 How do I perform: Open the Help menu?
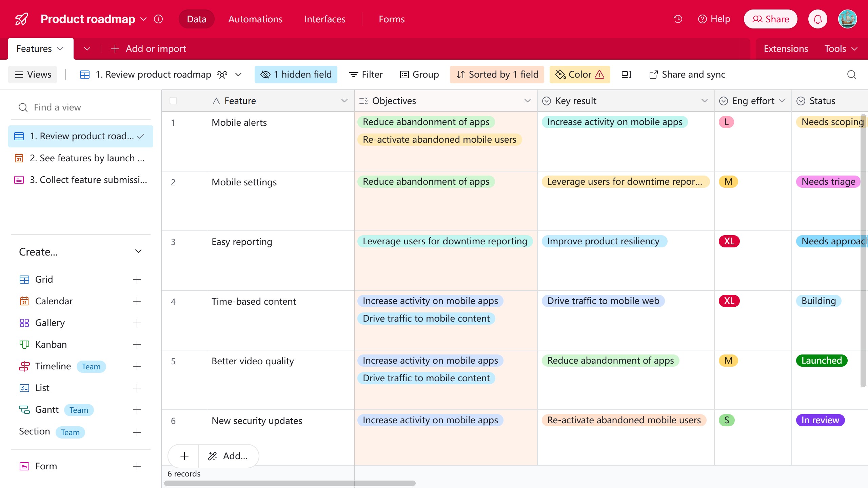(714, 19)
